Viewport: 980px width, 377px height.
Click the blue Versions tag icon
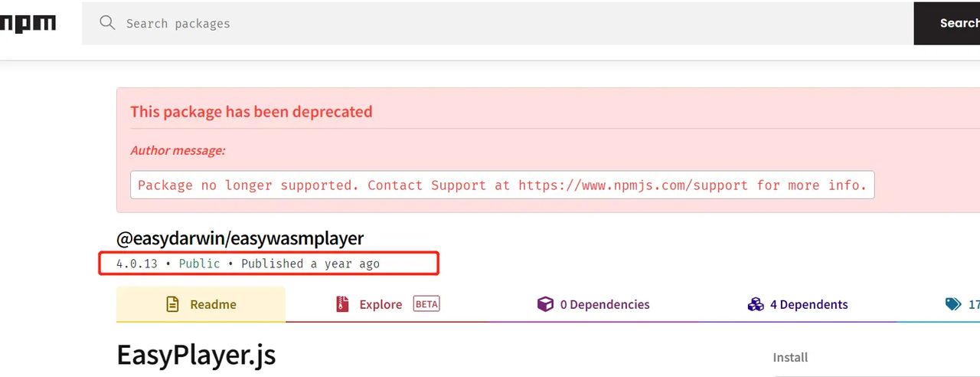pyautogui.click(x=953, y=304)
